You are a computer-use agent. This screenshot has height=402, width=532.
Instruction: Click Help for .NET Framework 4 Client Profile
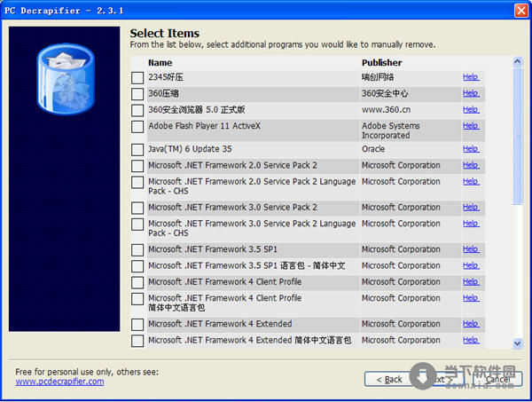pyautogui.click(x=471, y=282)
